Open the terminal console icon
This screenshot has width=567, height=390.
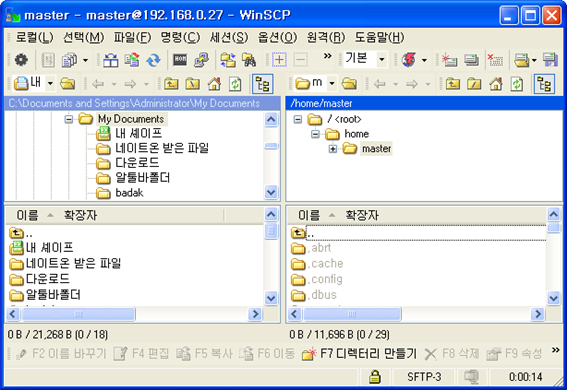click(180, 60)
